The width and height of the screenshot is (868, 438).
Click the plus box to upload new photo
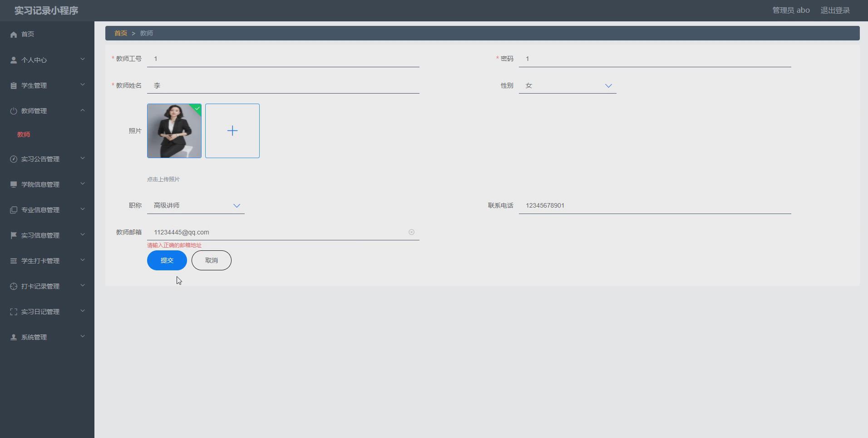click(x=232, y=130)
